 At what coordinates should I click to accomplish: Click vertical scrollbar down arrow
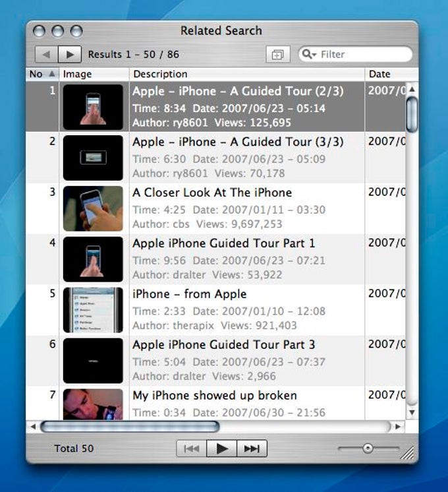click(x=412, y=412)
